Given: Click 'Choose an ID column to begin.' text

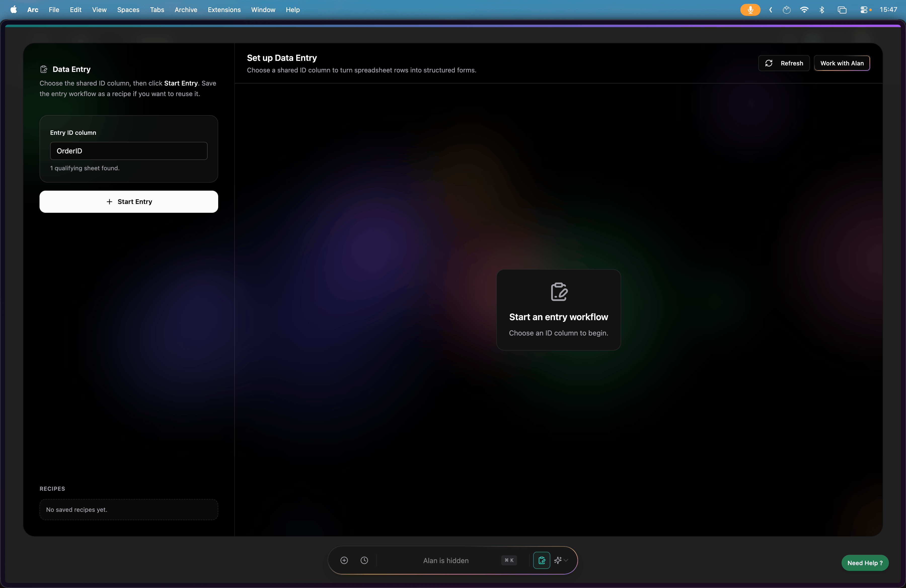Looking at the screenshot, I should pyautogui.click(x=558, y=333).
